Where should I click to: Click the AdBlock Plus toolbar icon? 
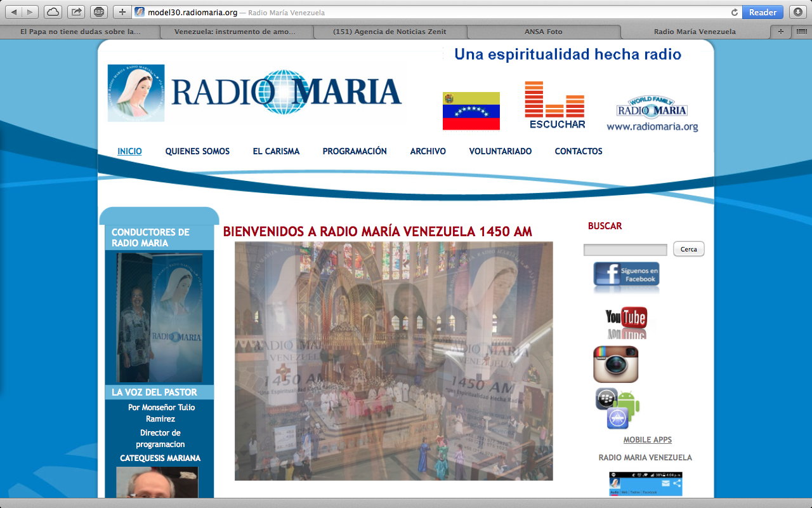(98, 12)
